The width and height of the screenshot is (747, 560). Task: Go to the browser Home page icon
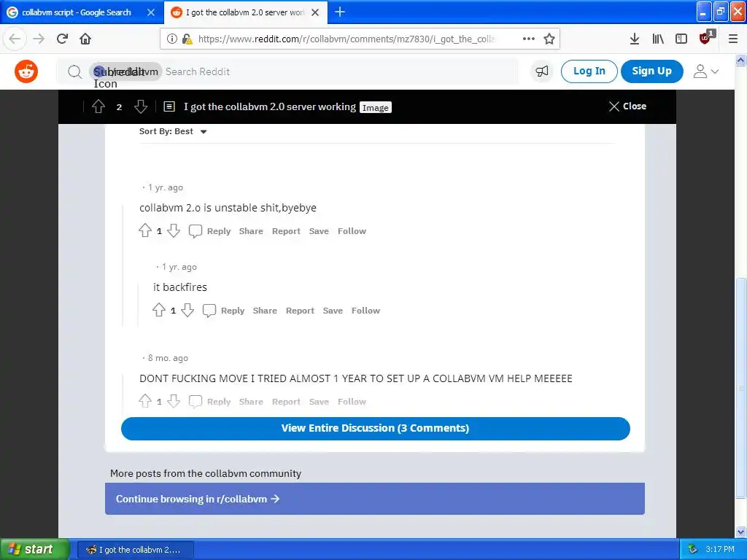click(85, 39)
